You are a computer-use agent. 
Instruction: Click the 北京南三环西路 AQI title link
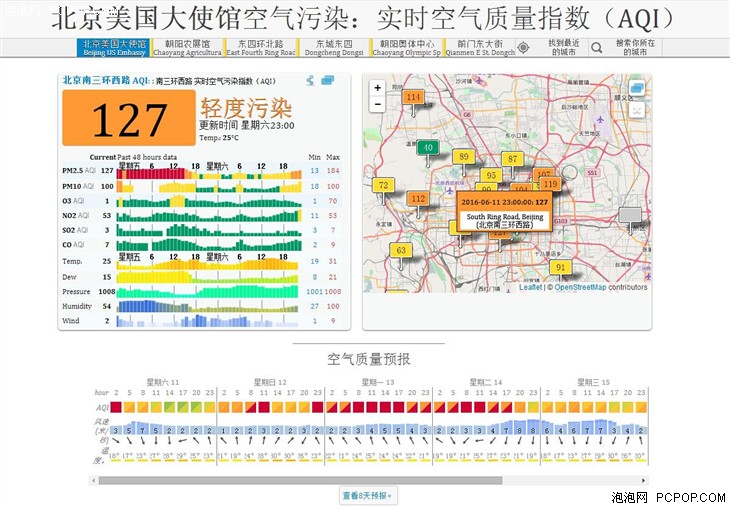point(96,80)
